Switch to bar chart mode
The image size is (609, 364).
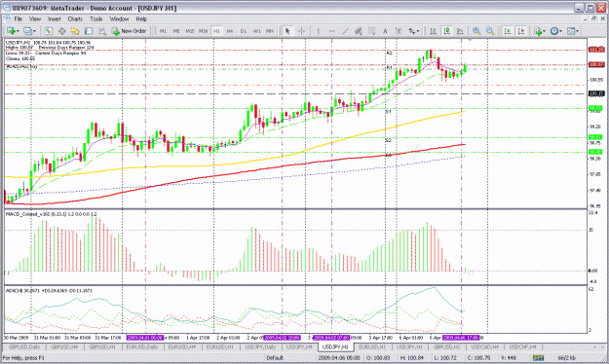[x=433, y=31]
